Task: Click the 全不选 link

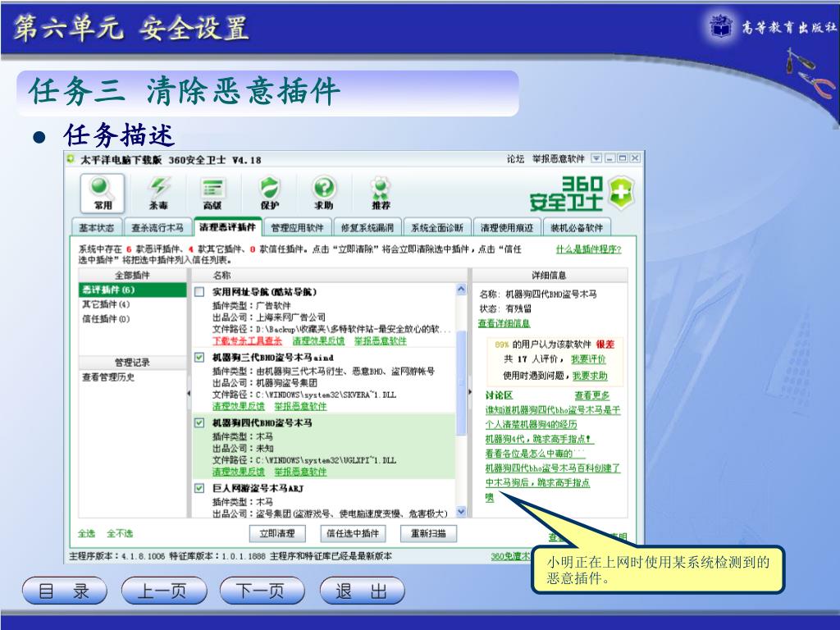Action: tap(120, 533)
